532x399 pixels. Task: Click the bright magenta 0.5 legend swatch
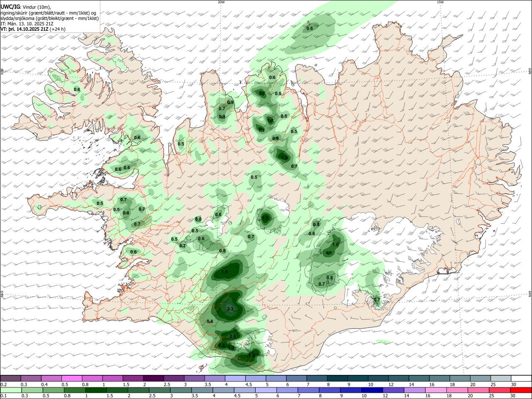click(71, 378)
